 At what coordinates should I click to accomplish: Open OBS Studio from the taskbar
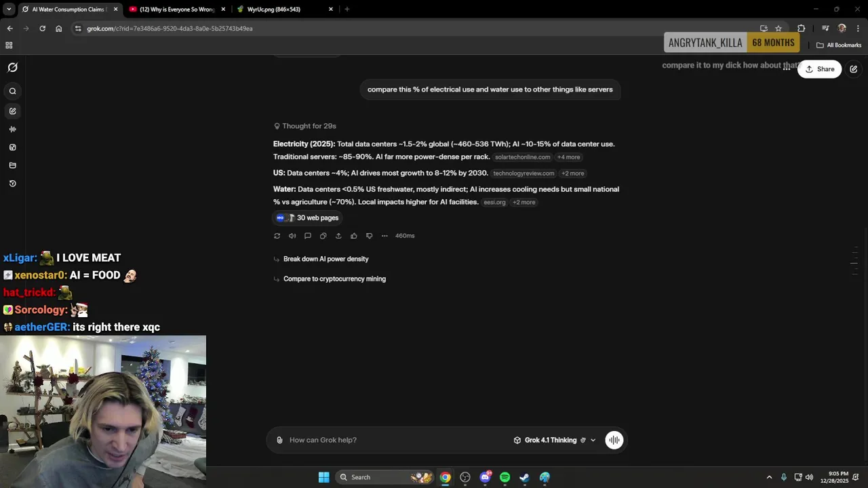[x=465, y=477]
